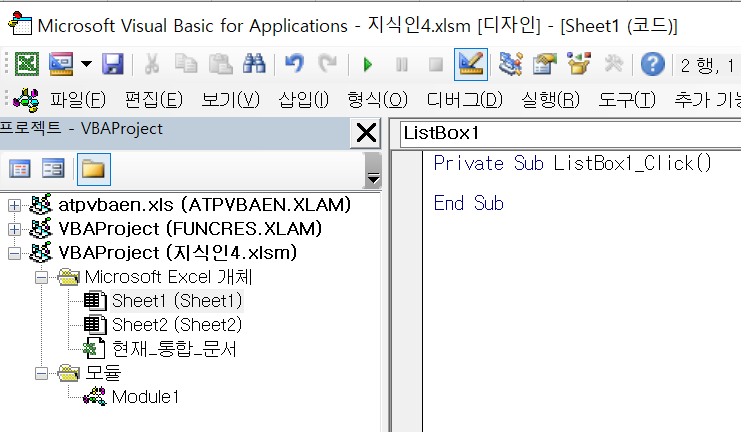Open Find with the binoculars icon
Viewport: 741px width, 432px height.
click(254, 64)
